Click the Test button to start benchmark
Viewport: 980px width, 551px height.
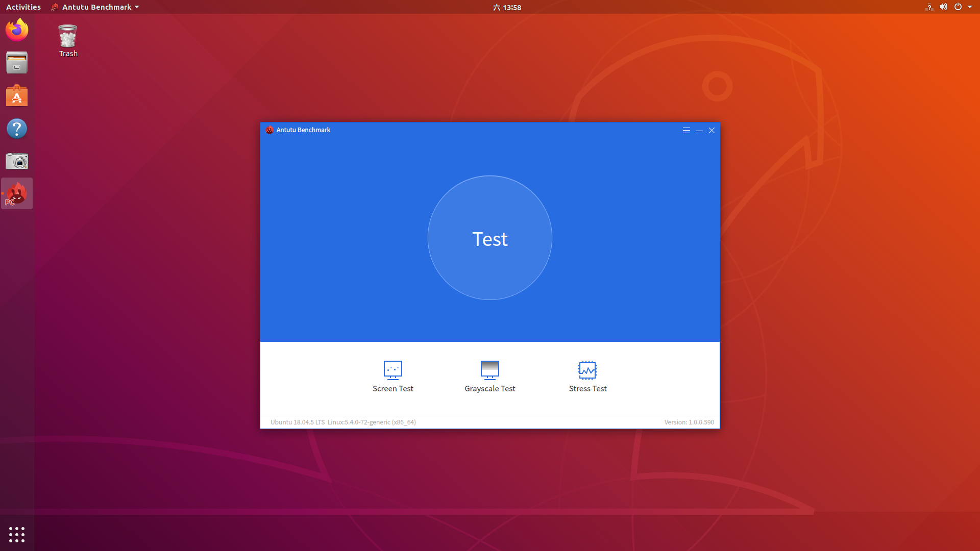pyautogui.click(x=489, y=238)
